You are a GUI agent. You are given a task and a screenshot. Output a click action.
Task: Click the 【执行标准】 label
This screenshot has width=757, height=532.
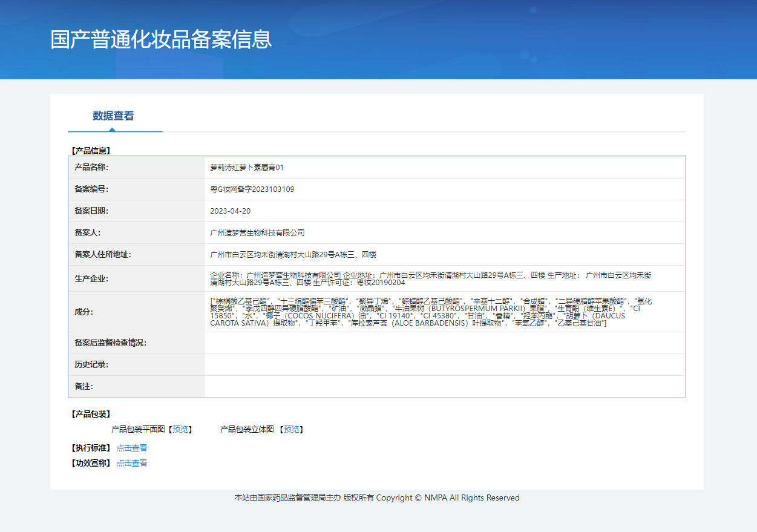pyautogui.click(x=91, y=448)
